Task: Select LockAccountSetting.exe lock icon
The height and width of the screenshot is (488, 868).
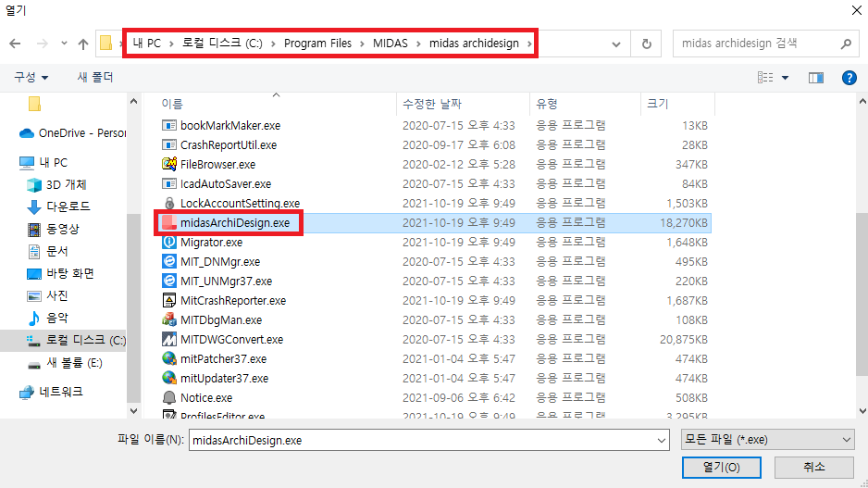Action: (168, 204)
